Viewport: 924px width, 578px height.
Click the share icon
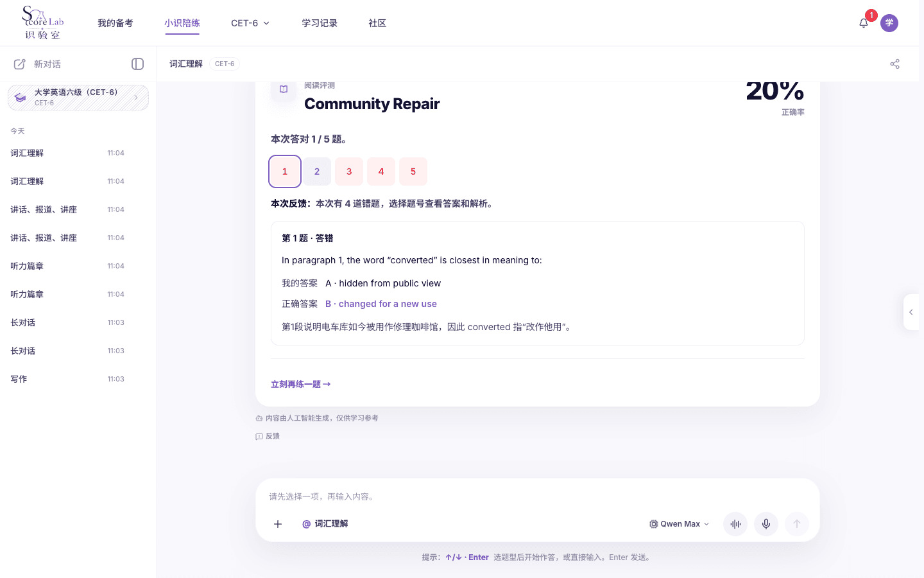(x=895, y=64)
